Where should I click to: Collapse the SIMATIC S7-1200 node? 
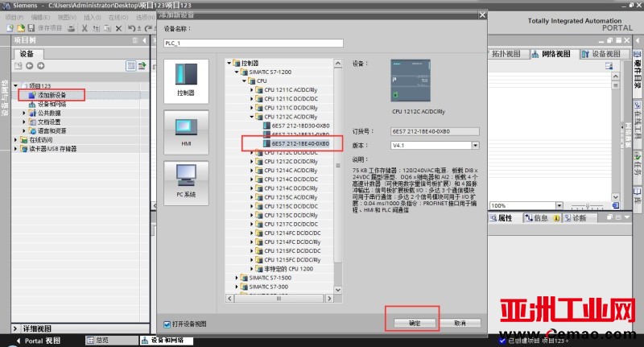tap(237, 72)
